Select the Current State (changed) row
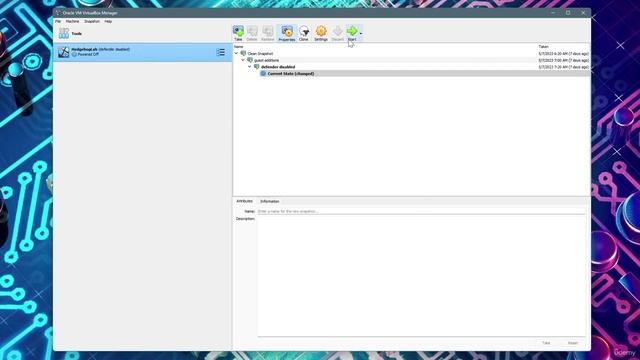The width and height of the screenshot is (640, 360). (411, 73)
